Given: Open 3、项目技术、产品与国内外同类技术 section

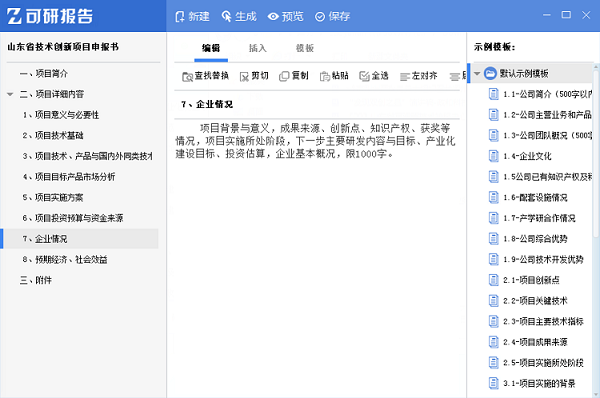Looking at the screenshot, I should click(x=87, y=156).
